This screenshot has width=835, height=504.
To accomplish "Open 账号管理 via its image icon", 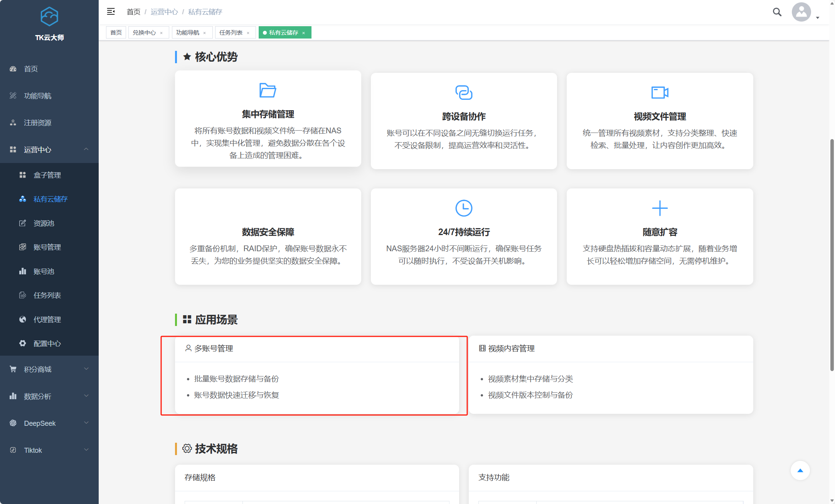I will [22, 247].
